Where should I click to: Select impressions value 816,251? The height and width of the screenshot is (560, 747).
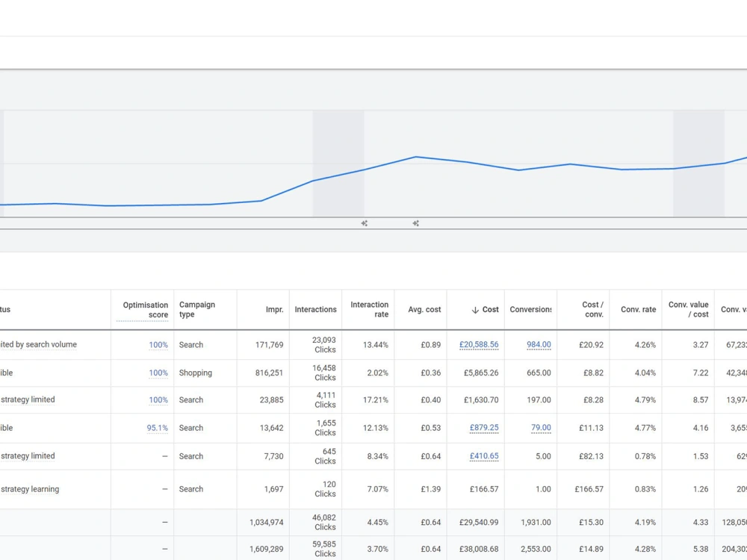pos(269,373)
